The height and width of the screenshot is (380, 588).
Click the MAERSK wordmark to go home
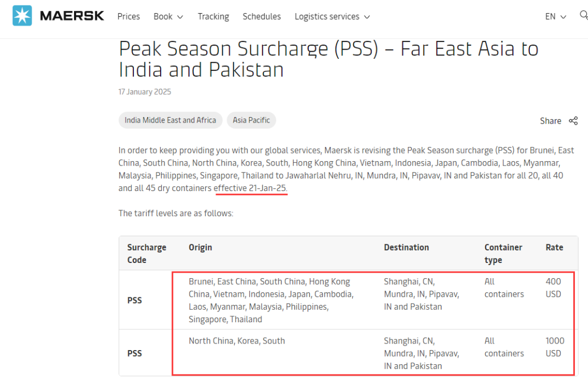point(72,16)
